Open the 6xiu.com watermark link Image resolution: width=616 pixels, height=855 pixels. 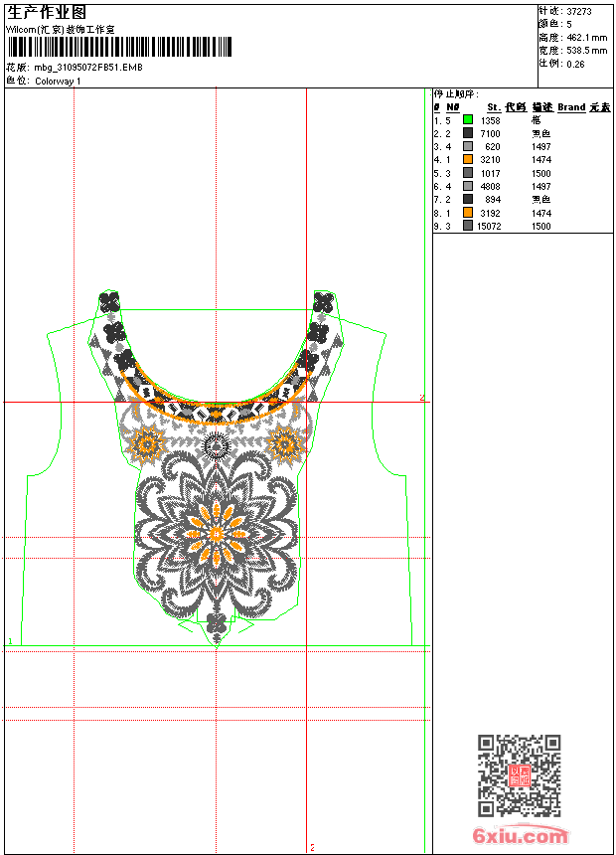(x=520, y=835)
